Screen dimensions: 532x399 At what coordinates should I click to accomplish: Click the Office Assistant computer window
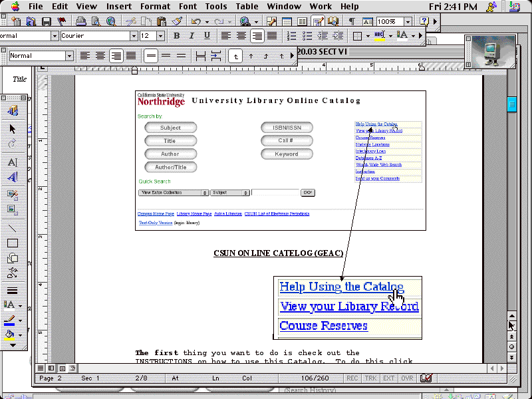[491, 52]
